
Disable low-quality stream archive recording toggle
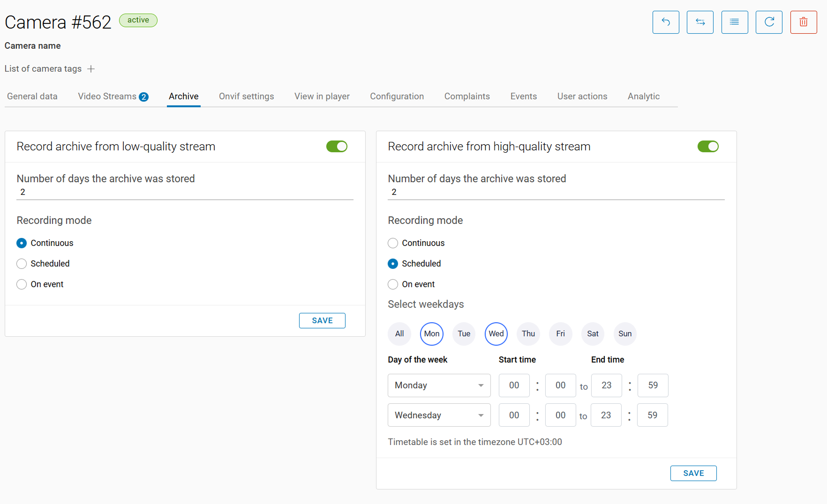tap(337, 147)
